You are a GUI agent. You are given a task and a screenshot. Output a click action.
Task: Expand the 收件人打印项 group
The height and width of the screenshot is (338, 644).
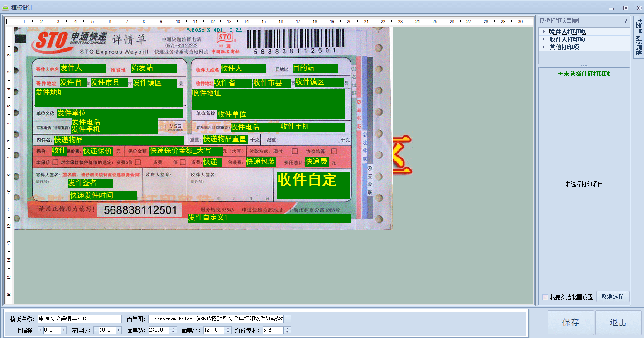tap(543, 39)
